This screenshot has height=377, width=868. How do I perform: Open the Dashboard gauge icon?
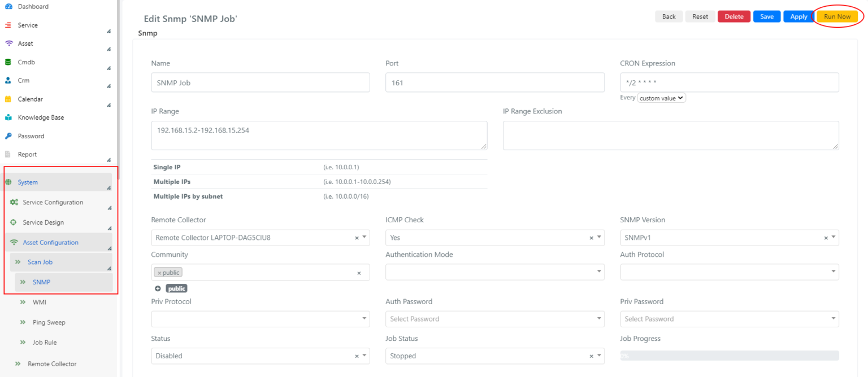pos(8,7)
